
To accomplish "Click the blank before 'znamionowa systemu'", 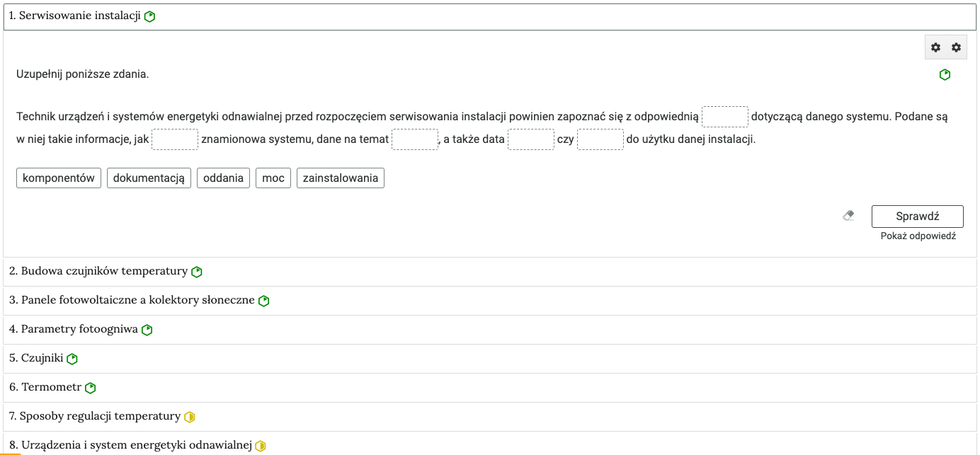I will click(x=175, y=139).
